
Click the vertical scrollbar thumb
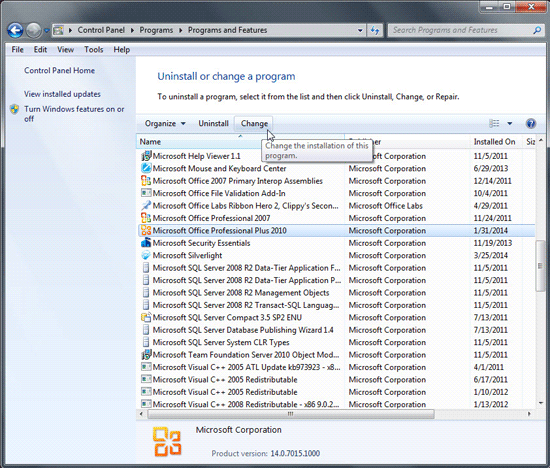point(540,266)
